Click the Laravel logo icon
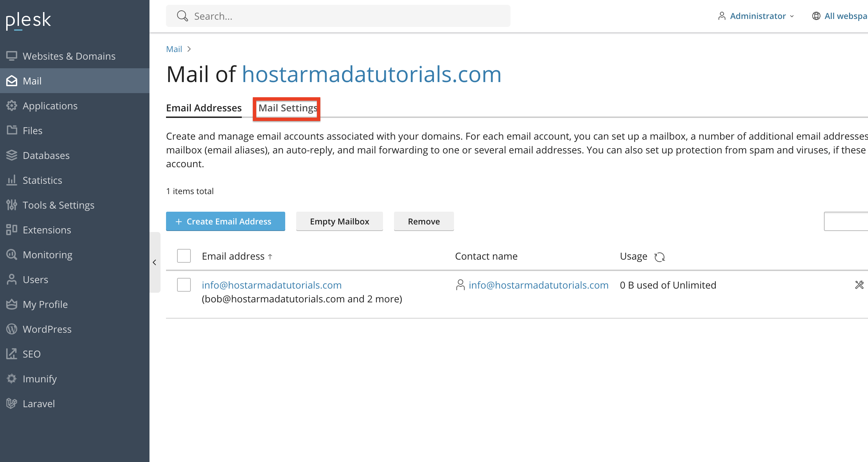 (x=12, y=403)
